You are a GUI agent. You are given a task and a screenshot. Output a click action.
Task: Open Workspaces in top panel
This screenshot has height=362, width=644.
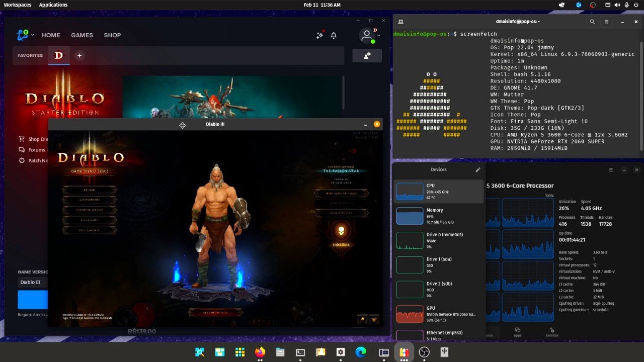[x=18, y=5]
